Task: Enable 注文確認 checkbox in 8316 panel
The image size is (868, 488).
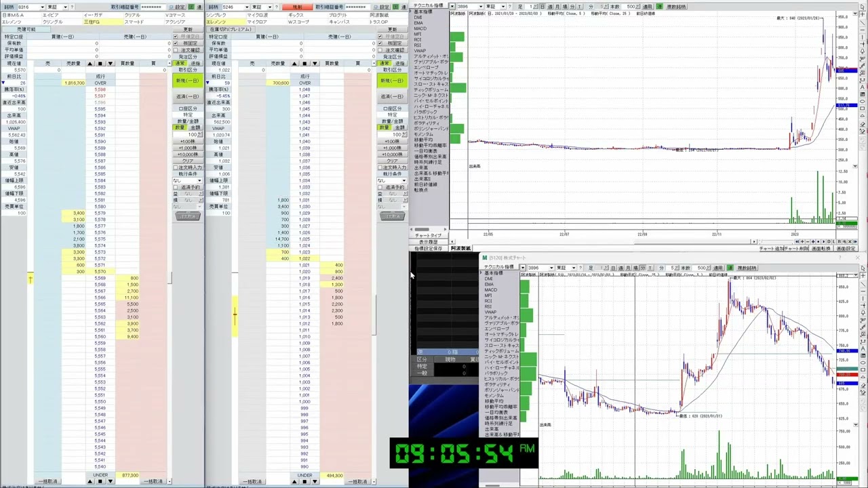Action: point(176,50)
